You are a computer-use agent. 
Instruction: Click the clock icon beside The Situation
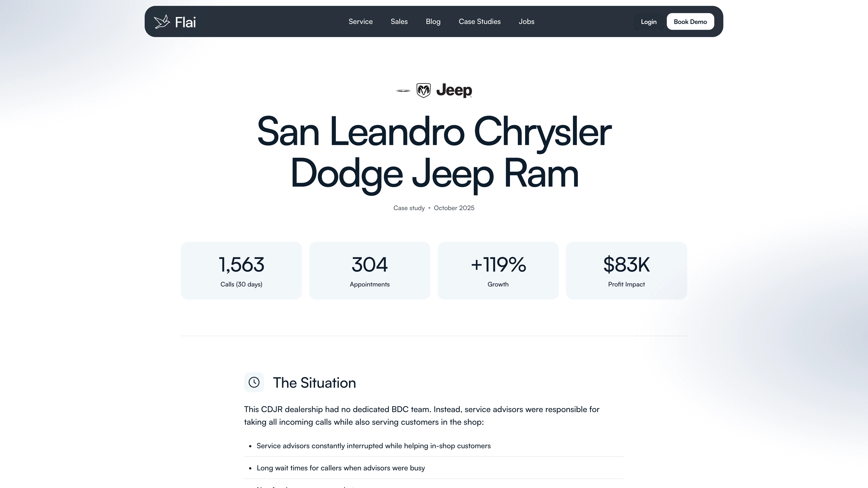pyautogui.click(x=254, y=382)
